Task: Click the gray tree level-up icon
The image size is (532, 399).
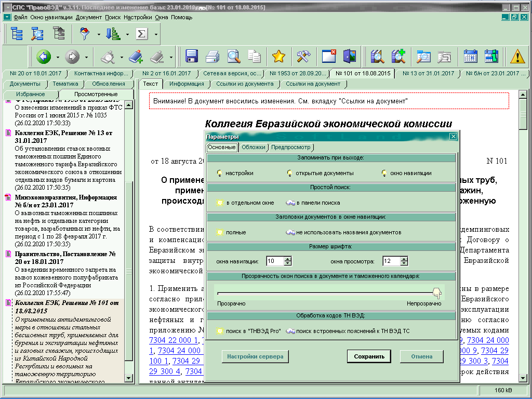Action: coord(59,34)
